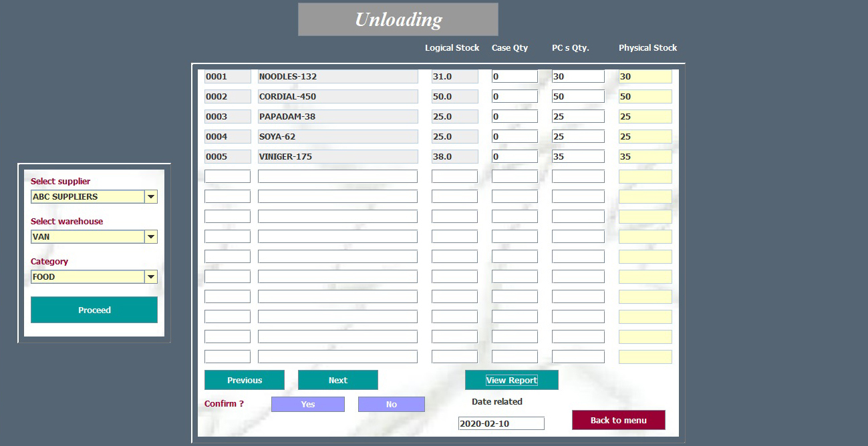Edit Case Qty for NOODLES-132

[515, 77]
